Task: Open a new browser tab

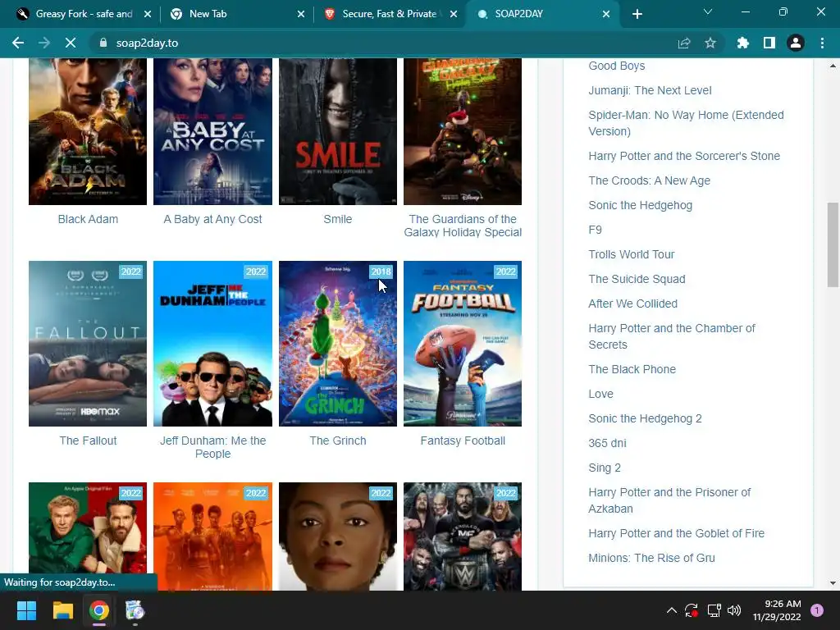Action: tap(637, 14)
